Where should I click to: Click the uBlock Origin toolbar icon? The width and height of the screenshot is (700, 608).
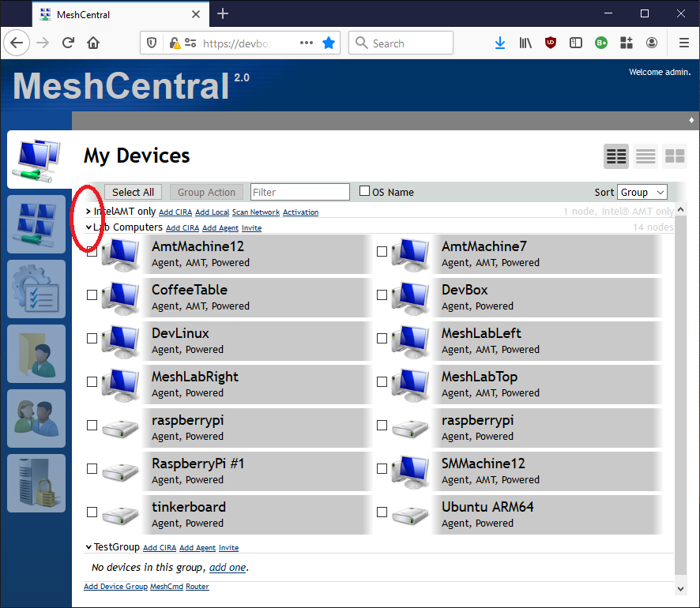point(551,43)
